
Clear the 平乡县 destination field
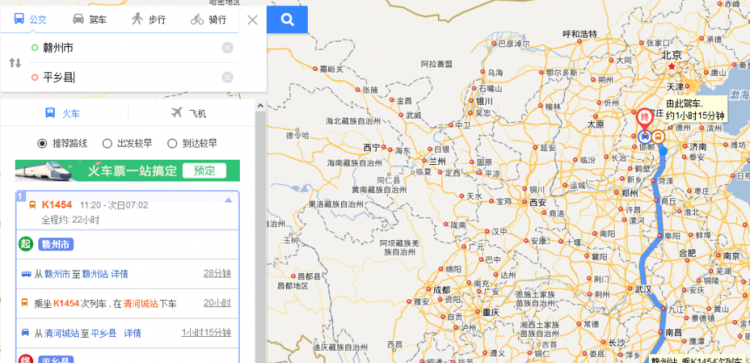tap(228, 77)
